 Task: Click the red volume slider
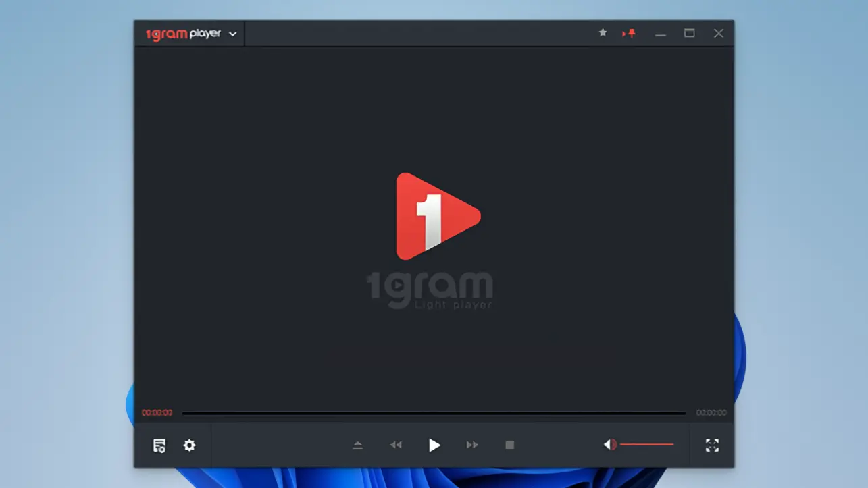pos(646,445)
